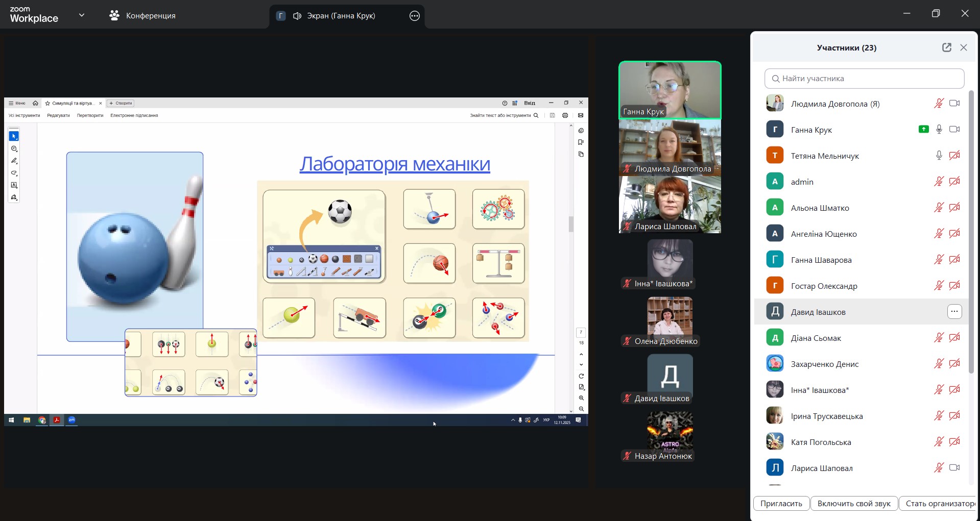Pop out the participants panel

pyautogui.click(x=946, y=47)
